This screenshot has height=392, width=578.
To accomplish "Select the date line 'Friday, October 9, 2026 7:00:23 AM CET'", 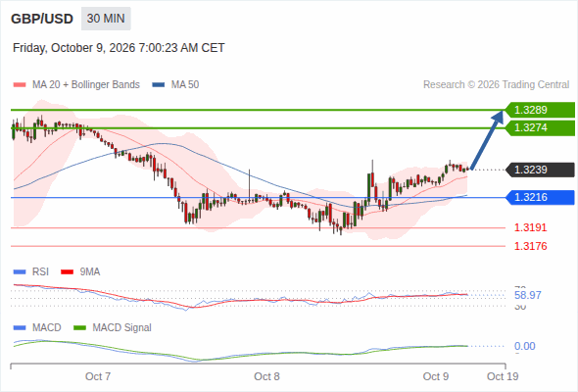I will point(119,48).
